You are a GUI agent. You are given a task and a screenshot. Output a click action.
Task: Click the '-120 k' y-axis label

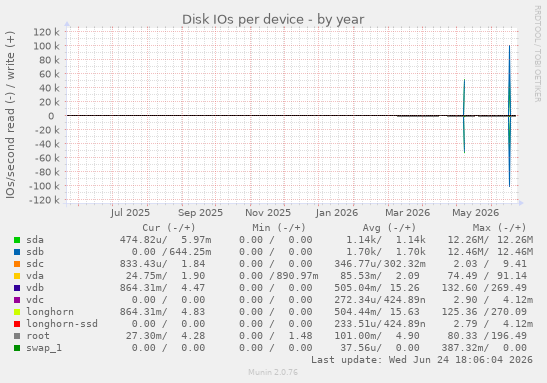(x=44, y=200)
